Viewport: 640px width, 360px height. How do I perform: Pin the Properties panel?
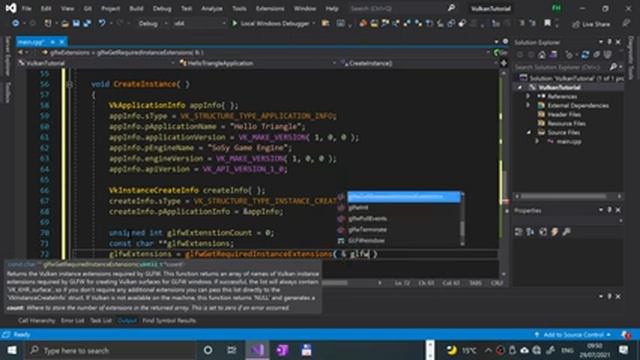click(609, 210)
